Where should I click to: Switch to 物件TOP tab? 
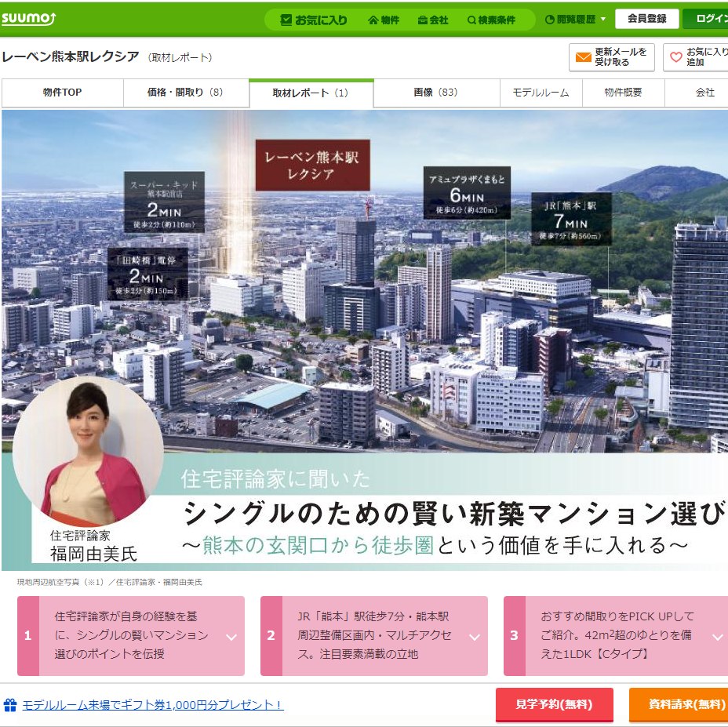pos(62,93)
